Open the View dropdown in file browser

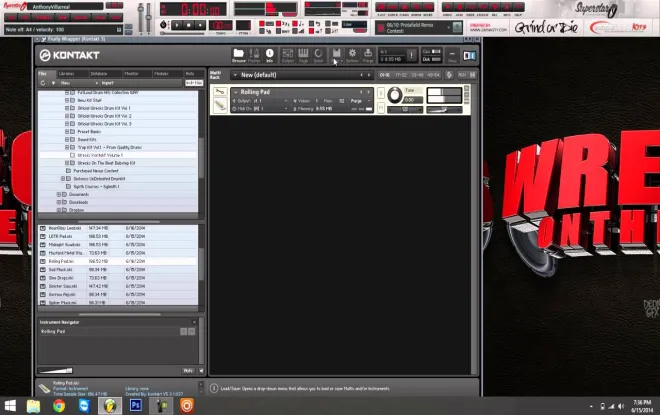79,83
